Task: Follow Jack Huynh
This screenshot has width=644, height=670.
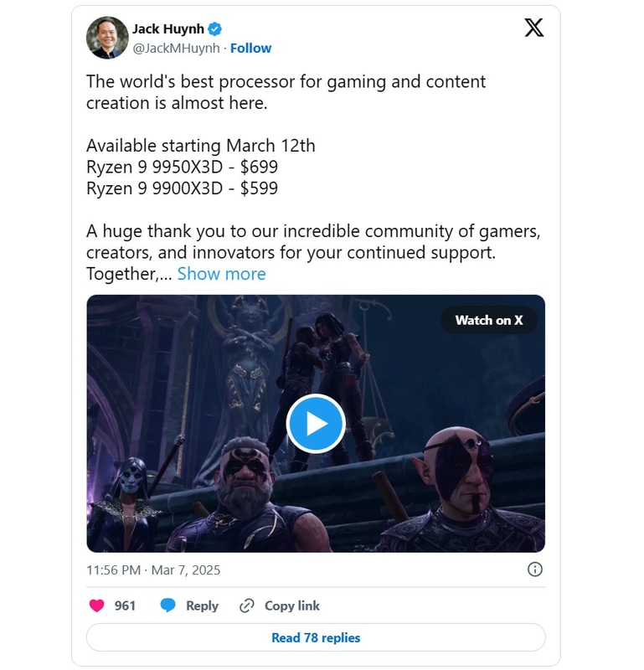Action: click(250, 49)
